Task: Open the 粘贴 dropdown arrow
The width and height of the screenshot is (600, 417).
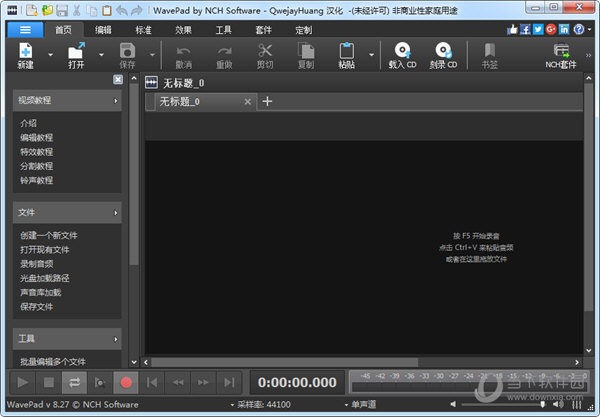Action: coord(372,55)
